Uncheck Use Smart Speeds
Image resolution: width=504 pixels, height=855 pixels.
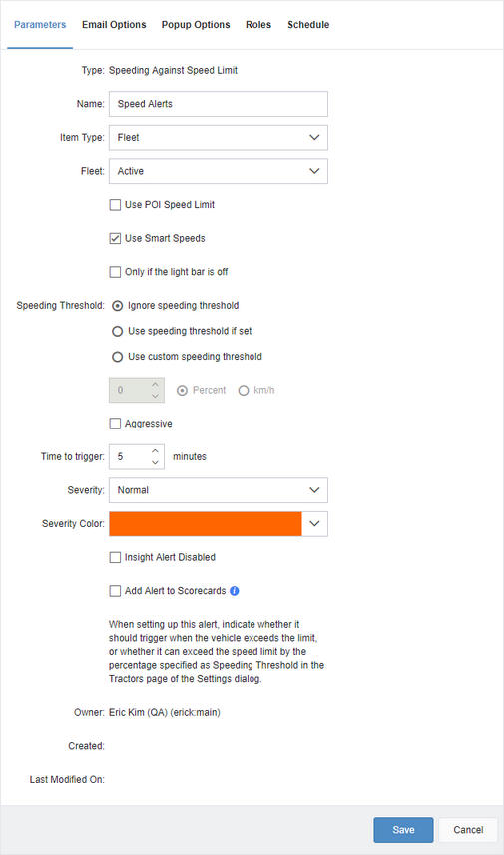tap(115, 239)
